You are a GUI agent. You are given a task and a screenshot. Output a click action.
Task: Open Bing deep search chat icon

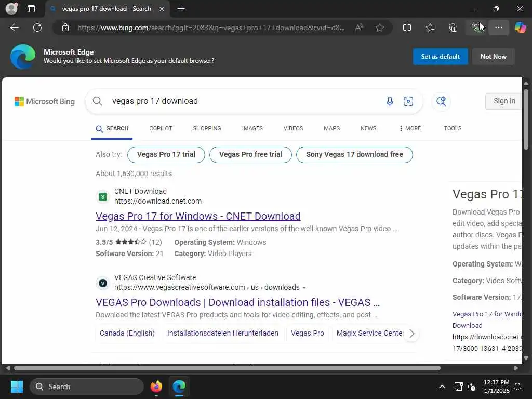tap(441, 101)
